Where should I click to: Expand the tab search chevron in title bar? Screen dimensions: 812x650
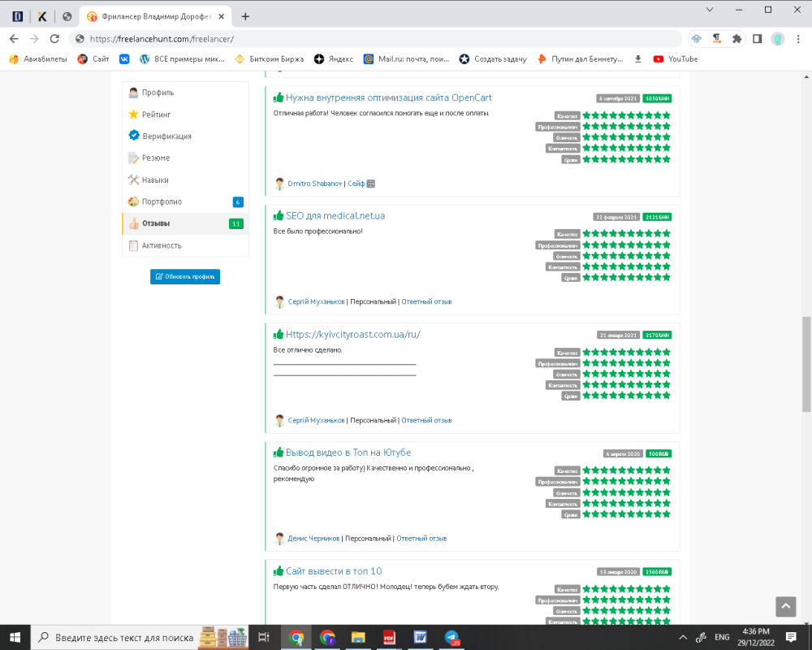point(710,10)
